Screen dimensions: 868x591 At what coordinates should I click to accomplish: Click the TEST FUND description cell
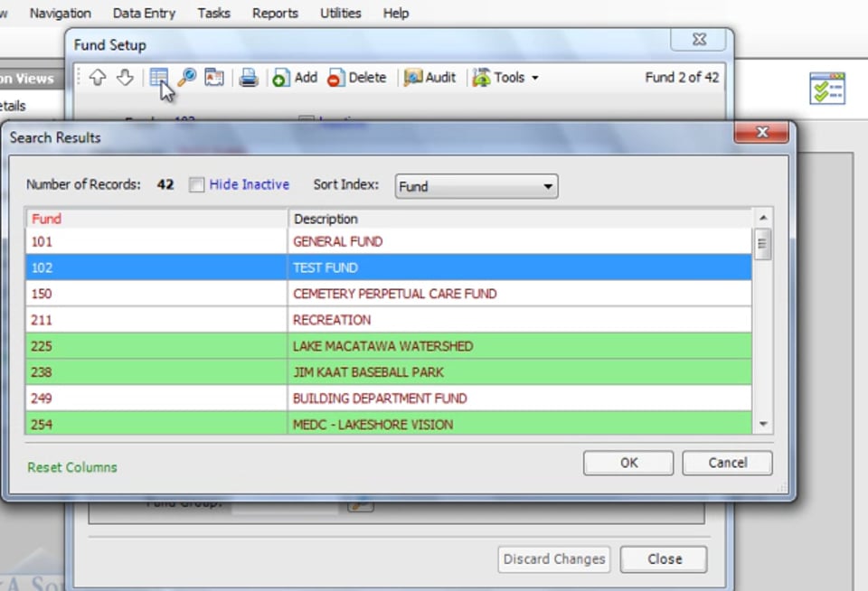click(520, 267)
